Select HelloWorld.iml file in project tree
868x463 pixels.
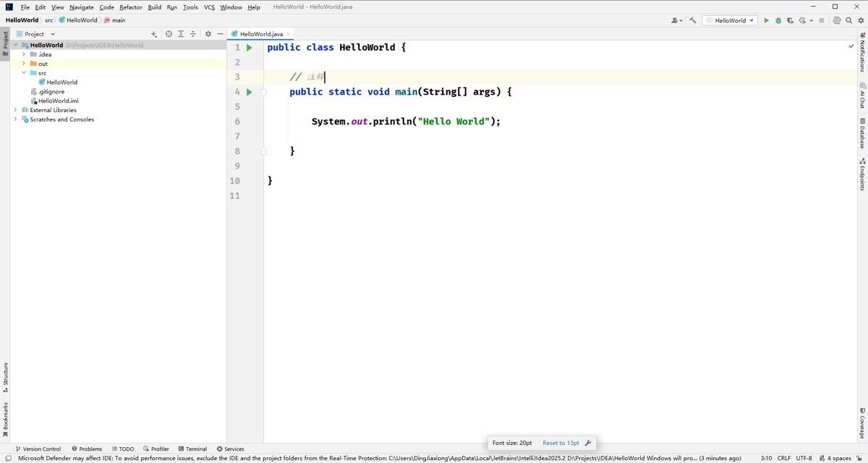tap(58, 101)
